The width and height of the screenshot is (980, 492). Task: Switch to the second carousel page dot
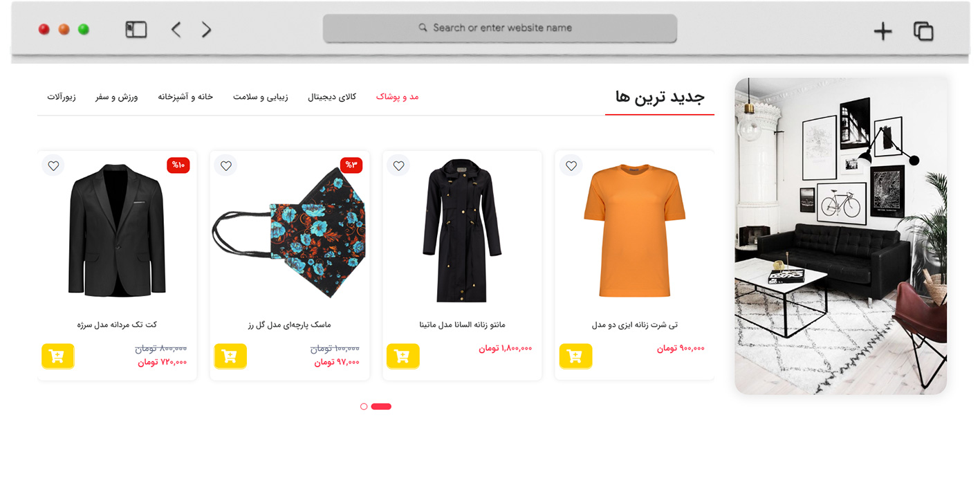point(364,406)
